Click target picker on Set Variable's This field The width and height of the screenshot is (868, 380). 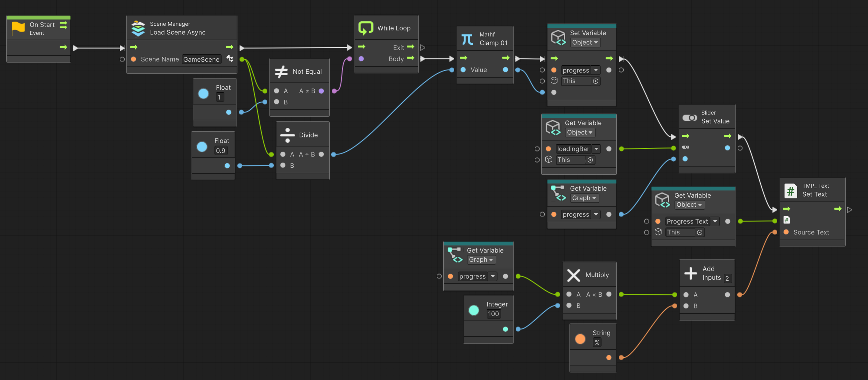click(596, 81)
